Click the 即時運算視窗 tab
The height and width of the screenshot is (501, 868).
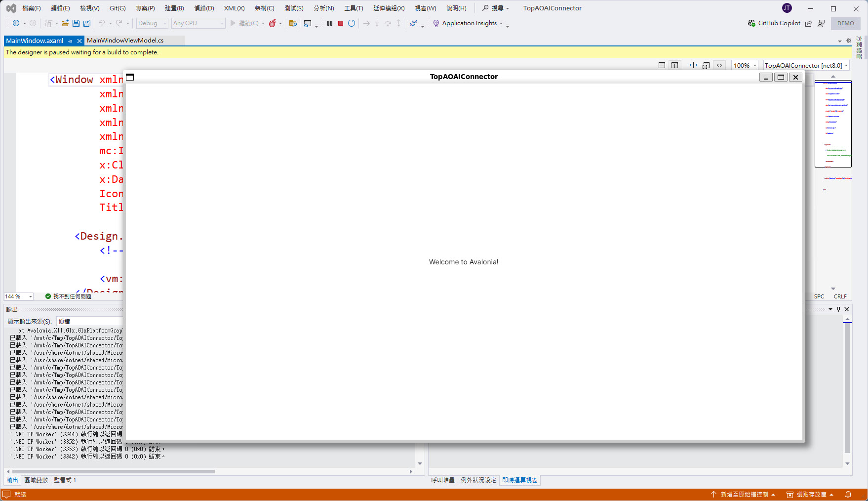point(520,480)
